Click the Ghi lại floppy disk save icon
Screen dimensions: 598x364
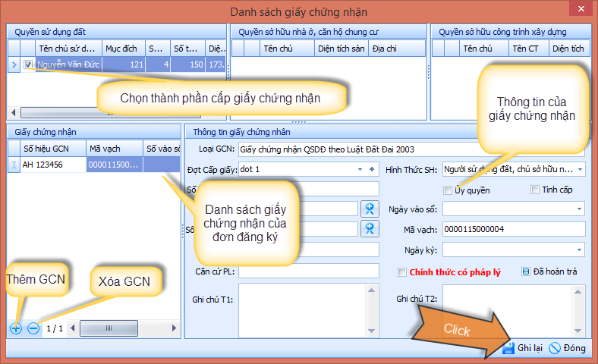tap(508, 348)
